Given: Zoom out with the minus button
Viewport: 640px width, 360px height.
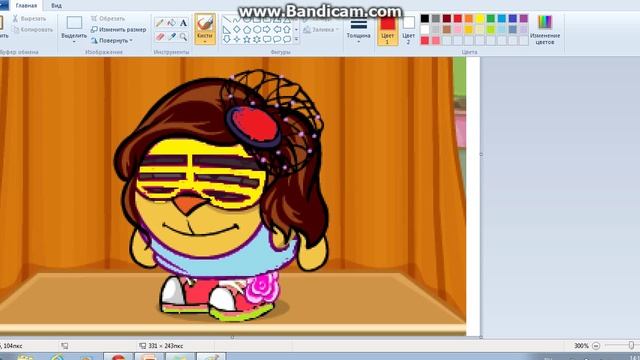Looking at the screenshot, I should click(596, 346).
